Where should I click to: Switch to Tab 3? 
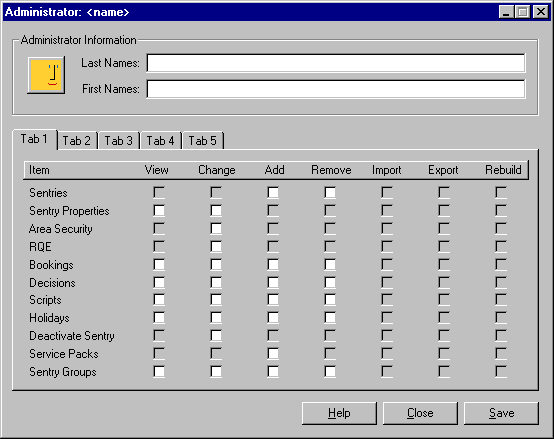[x=118, y=141]
